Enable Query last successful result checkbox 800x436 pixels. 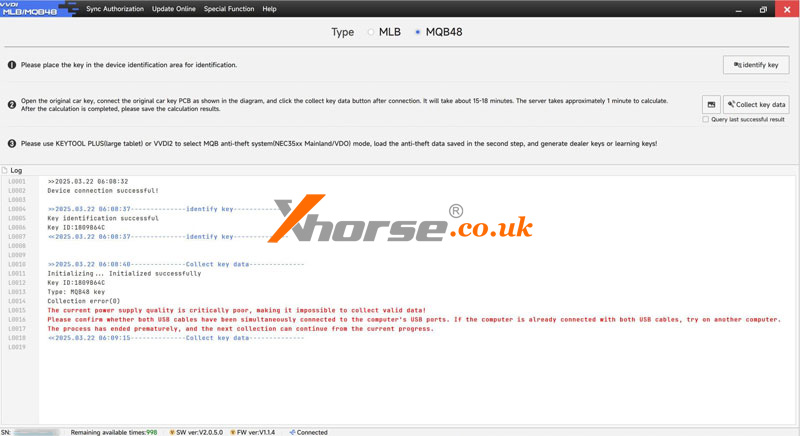point(707,119)
